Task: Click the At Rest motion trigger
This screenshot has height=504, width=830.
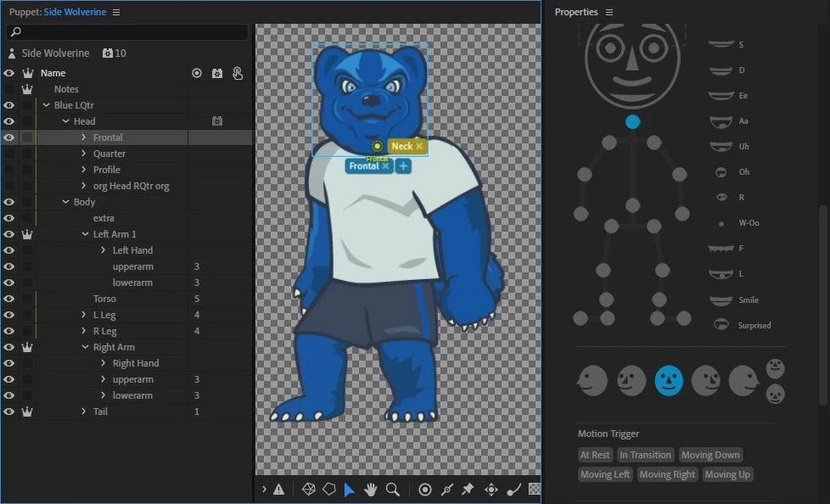Action: 595,455
